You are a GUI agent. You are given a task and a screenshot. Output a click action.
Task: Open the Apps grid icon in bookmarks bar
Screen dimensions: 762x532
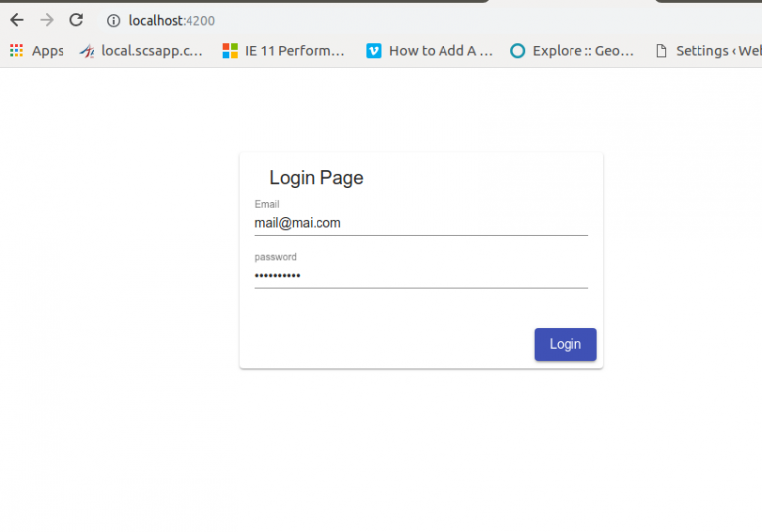[x=17, y=50]
